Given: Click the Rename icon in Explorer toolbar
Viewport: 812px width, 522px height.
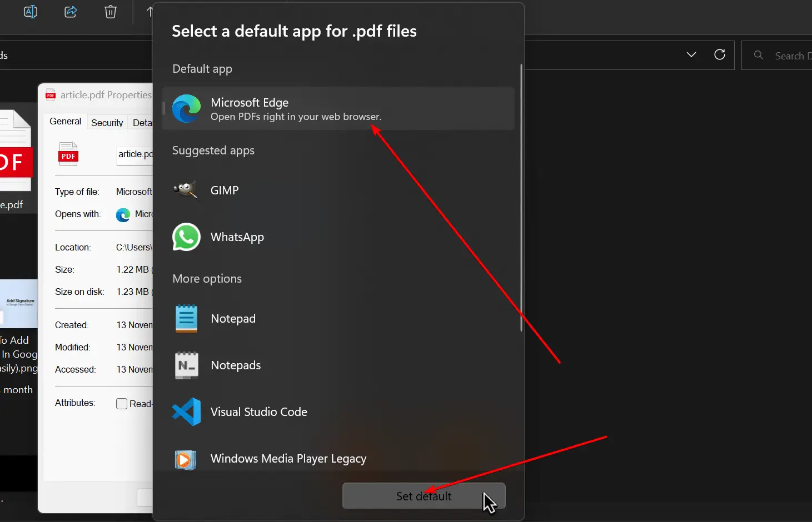Looking at the screenshot, I should tap(30, 12).
